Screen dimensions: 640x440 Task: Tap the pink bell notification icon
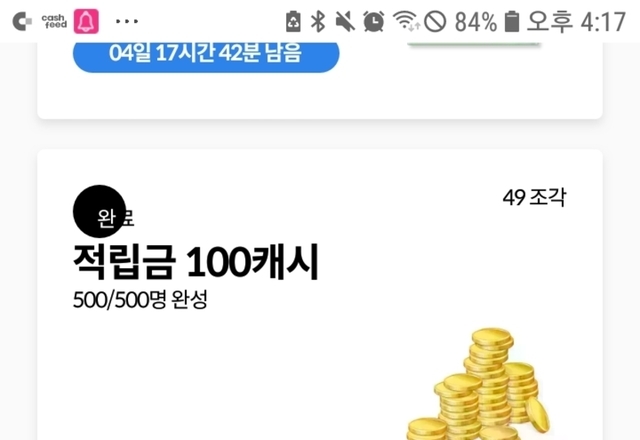[86, 21]
